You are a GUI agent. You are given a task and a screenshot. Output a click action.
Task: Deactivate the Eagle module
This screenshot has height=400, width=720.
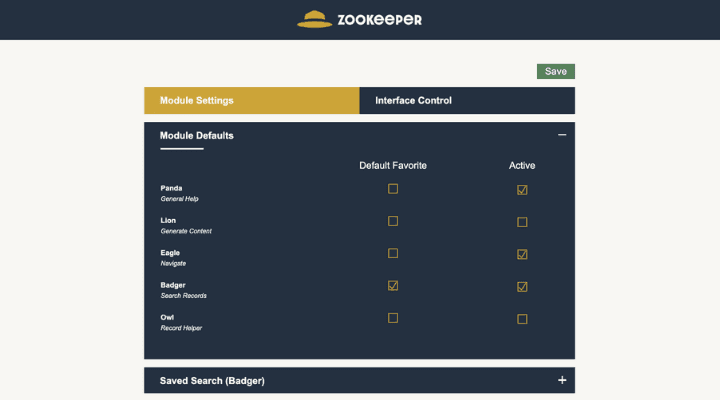point(522,254)
